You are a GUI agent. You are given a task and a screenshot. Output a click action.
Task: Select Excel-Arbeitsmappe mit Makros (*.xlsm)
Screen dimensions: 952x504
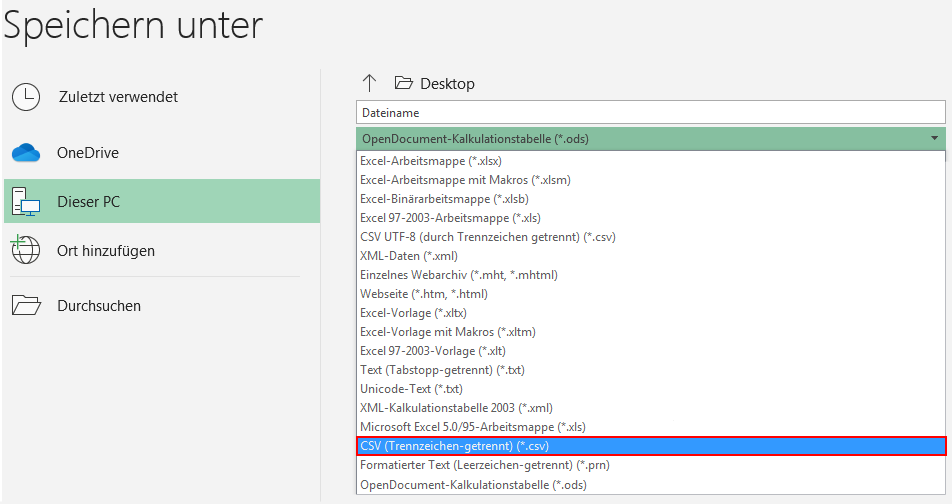651,180
